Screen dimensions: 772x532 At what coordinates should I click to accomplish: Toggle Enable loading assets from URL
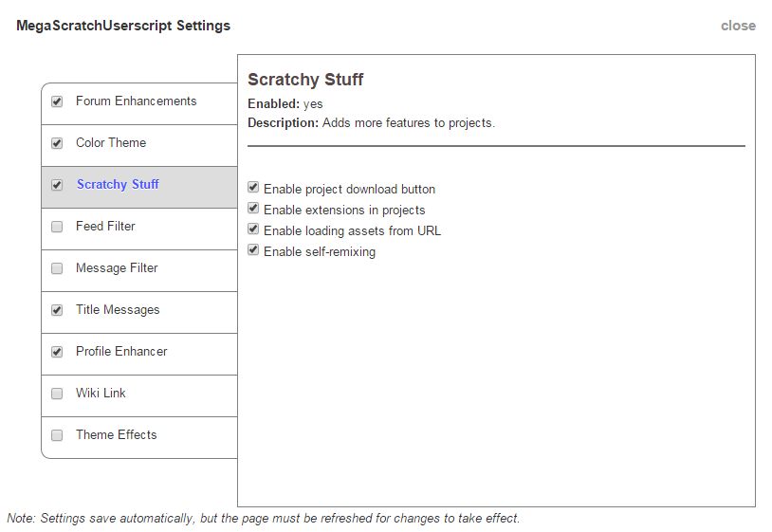point(253,229)
